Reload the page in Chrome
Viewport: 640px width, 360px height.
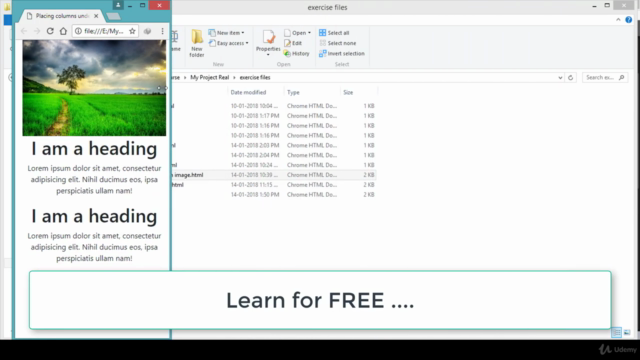click(50, 31)
